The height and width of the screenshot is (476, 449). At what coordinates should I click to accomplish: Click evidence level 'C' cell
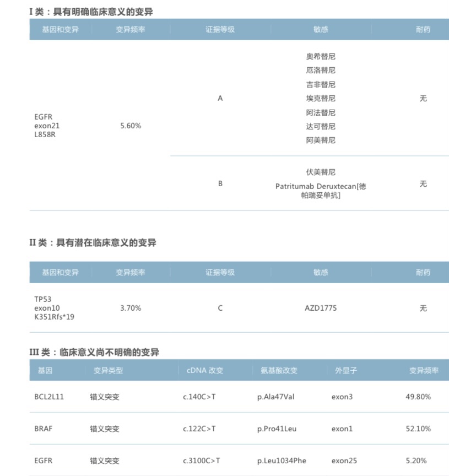coord(220,308)
